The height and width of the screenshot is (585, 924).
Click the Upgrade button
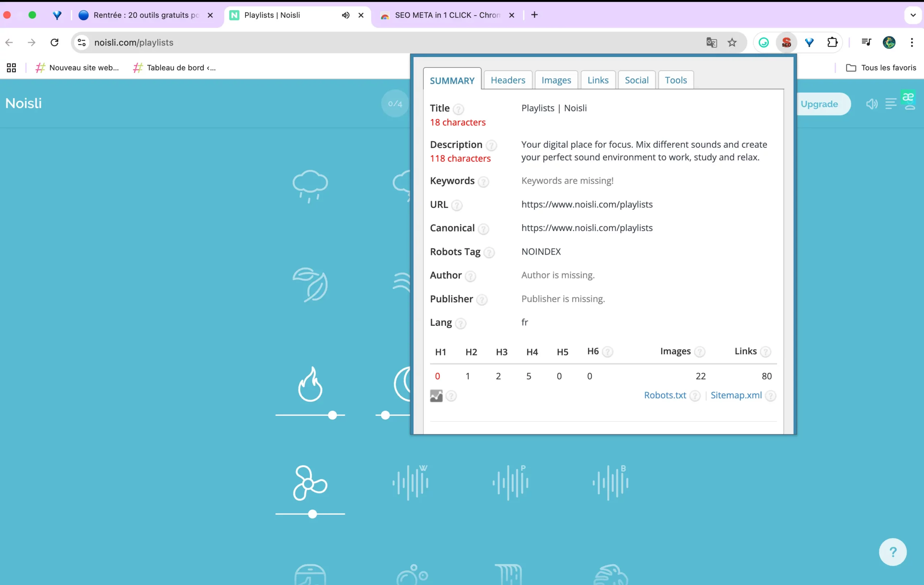coord(819,104)
